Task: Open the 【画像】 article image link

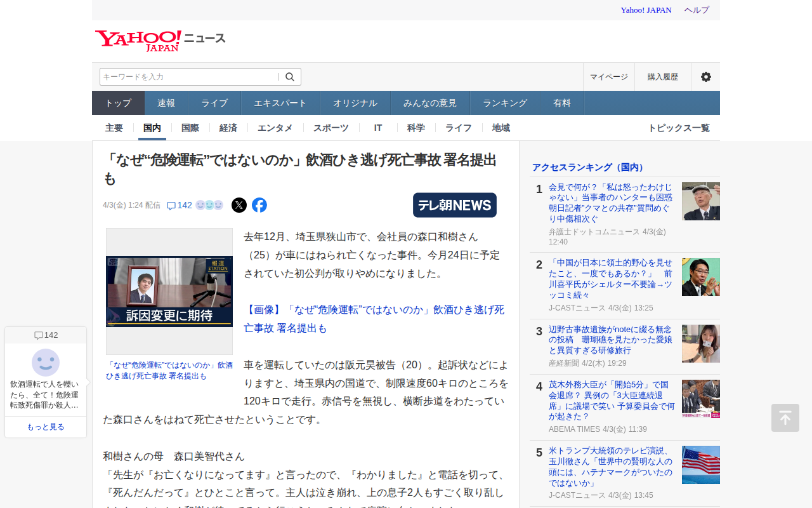Action: (374, 319)
